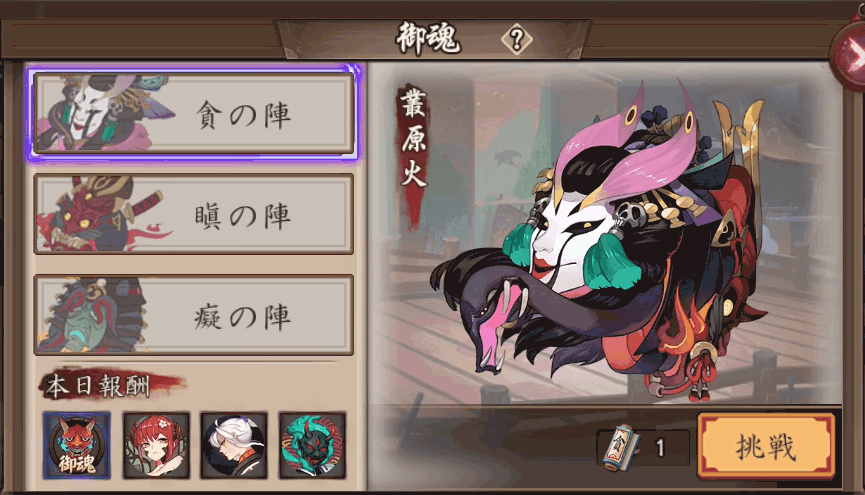This screenshot has width=865, height=495.
Task: Click green-faced portrait on 癡の陣 row
Action: tap(94, 315)
